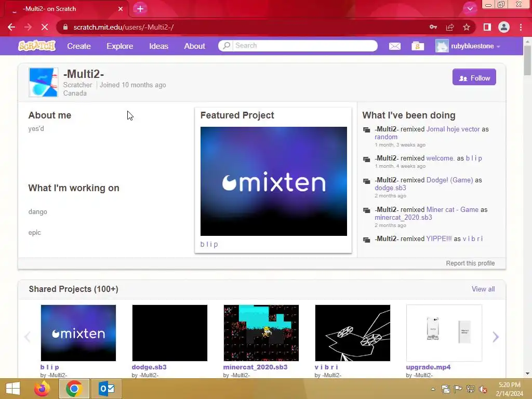532x399 pixels.
Task: Open the My Stuff folder icon
Action: click(x=418, y=46)
